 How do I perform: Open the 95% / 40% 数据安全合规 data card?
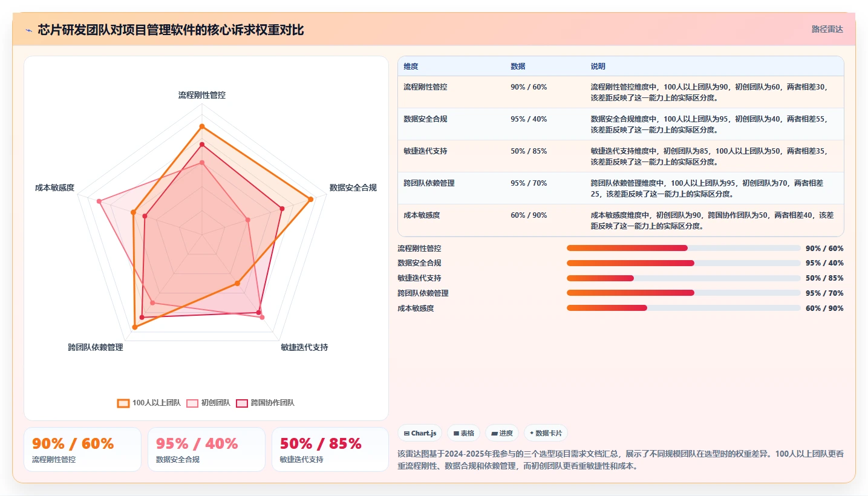(206, 449)
